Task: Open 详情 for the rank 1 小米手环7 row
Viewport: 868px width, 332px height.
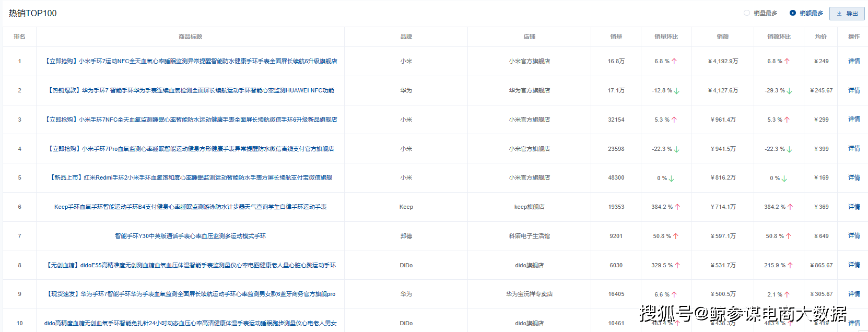Action: click(854, 61)
